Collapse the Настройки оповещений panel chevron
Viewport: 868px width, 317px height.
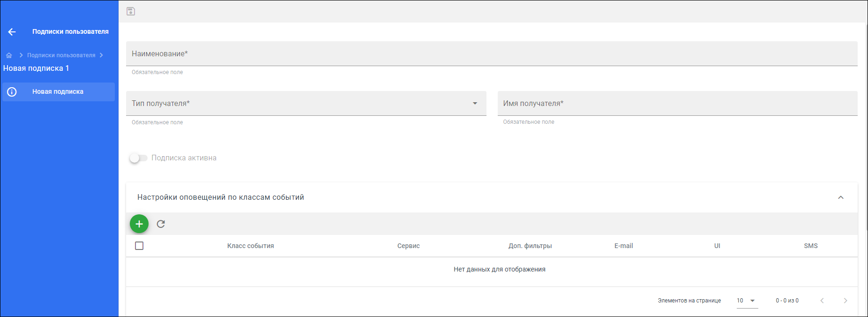tap(841, 197)
